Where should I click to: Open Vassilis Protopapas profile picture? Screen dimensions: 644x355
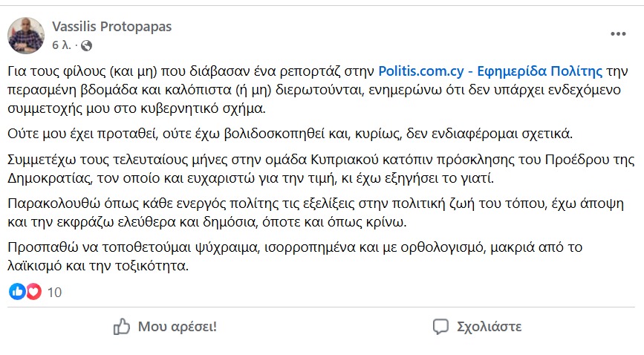tap(26, 36)
